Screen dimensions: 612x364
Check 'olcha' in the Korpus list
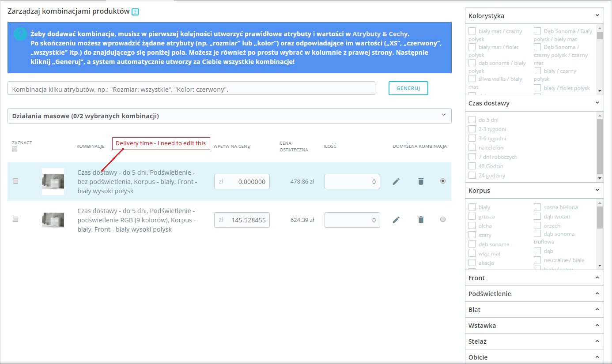click(472, 225)
